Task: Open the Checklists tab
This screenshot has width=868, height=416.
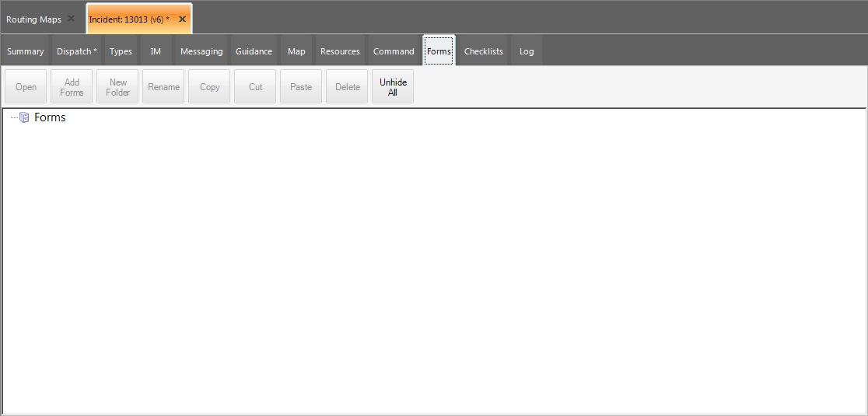Action: coord(483,51)
